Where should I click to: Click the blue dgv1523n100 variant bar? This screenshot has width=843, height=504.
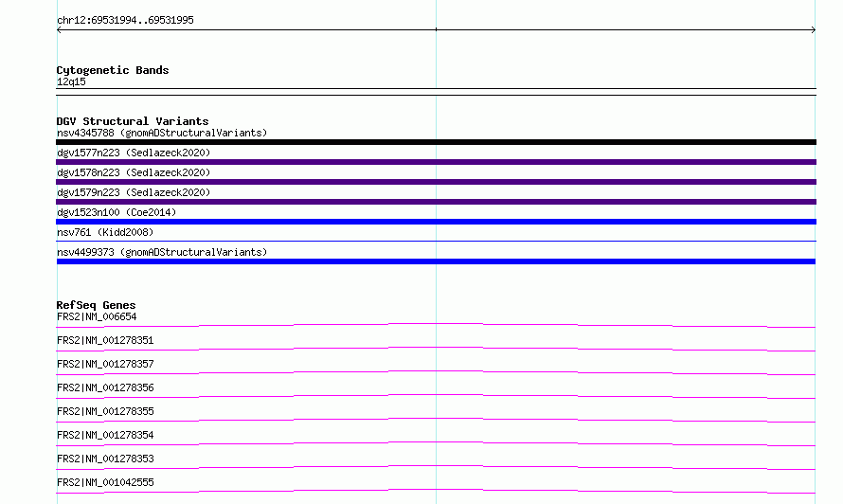[x=436, y=222]
